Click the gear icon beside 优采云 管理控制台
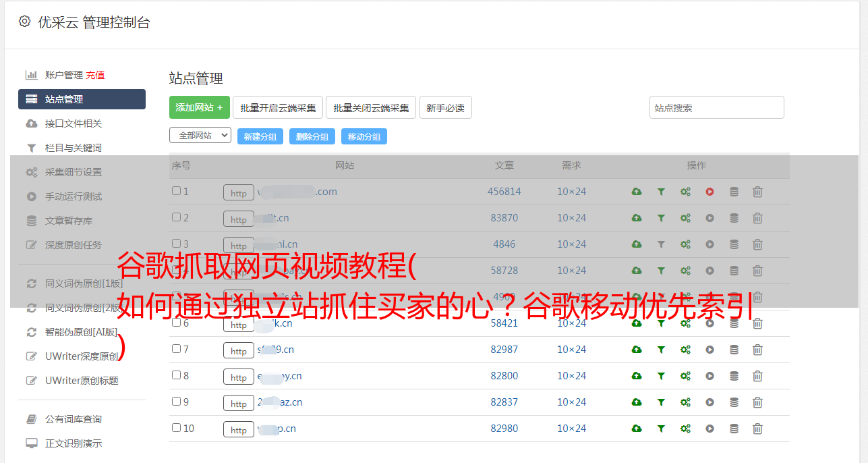868x463 pixels. (x=25, y=22)
